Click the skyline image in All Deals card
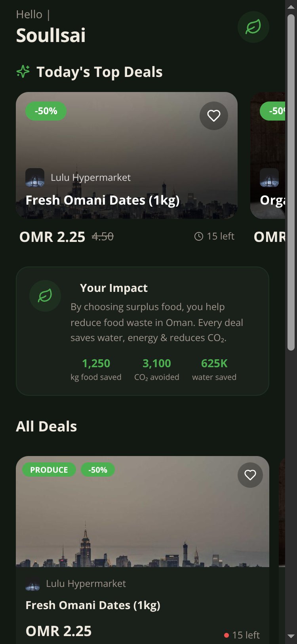Screen dimensions: 297x644 (143, 512)
